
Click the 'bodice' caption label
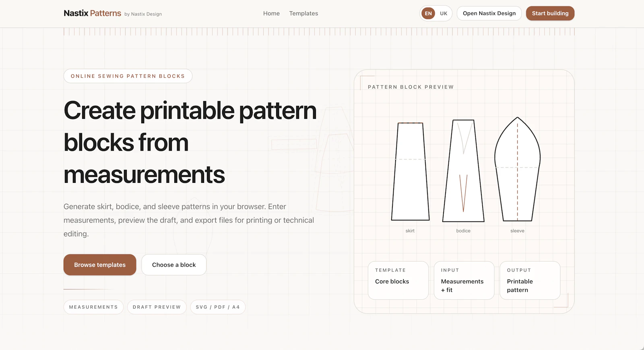point(463,231)
